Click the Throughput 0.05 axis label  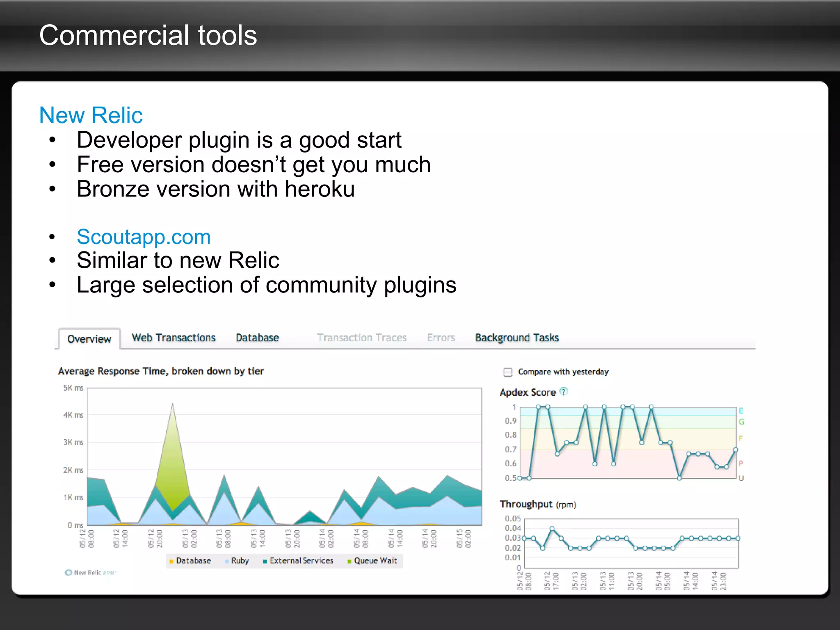pyautogui.click(x=513, y=518)
